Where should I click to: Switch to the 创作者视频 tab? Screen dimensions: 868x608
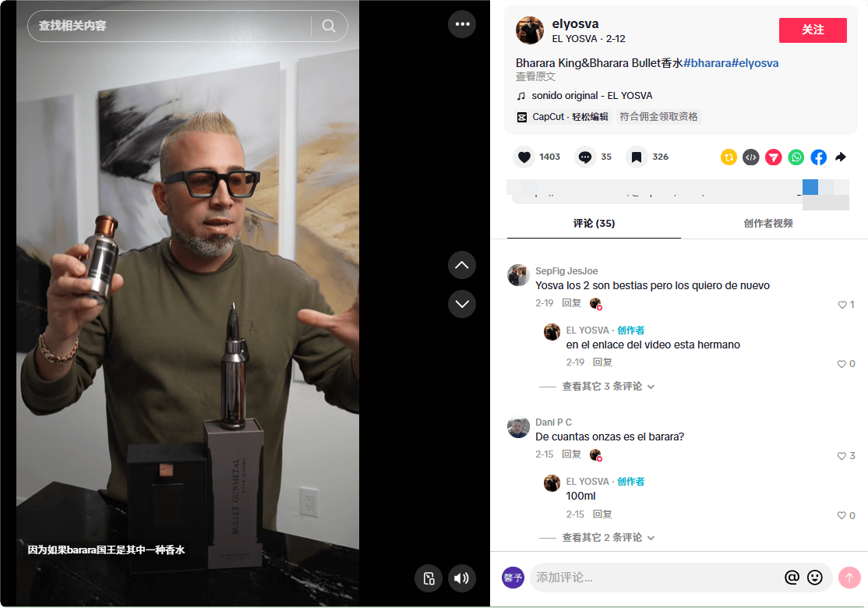tap(767, 223)
